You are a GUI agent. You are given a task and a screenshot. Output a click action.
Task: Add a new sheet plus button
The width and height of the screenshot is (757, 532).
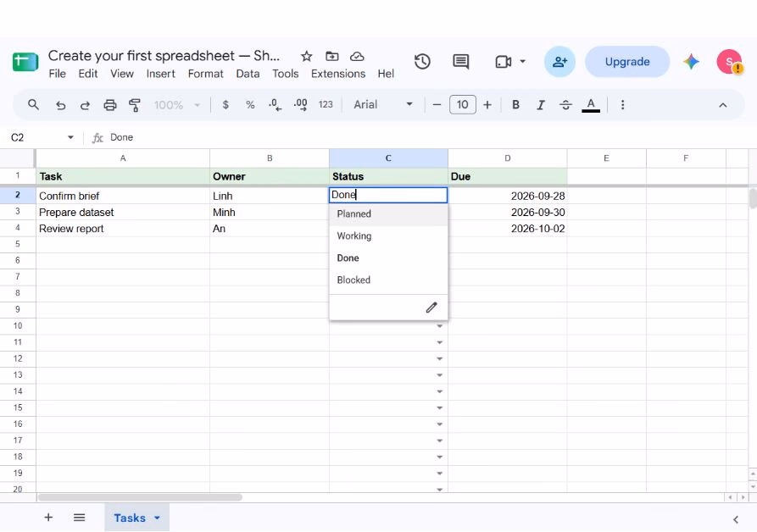pos(48,518)
